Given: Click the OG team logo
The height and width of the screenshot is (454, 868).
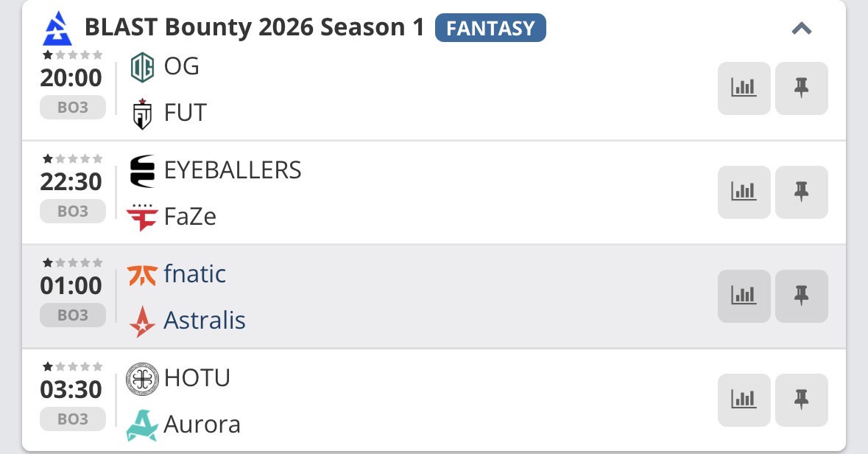Looking at the screenshot, I should [x=142, y=68].
